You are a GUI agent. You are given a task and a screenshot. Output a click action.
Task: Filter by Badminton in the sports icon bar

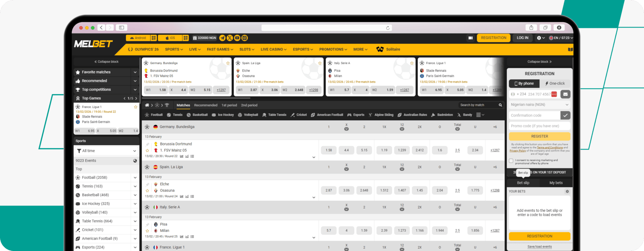point(442,115)
